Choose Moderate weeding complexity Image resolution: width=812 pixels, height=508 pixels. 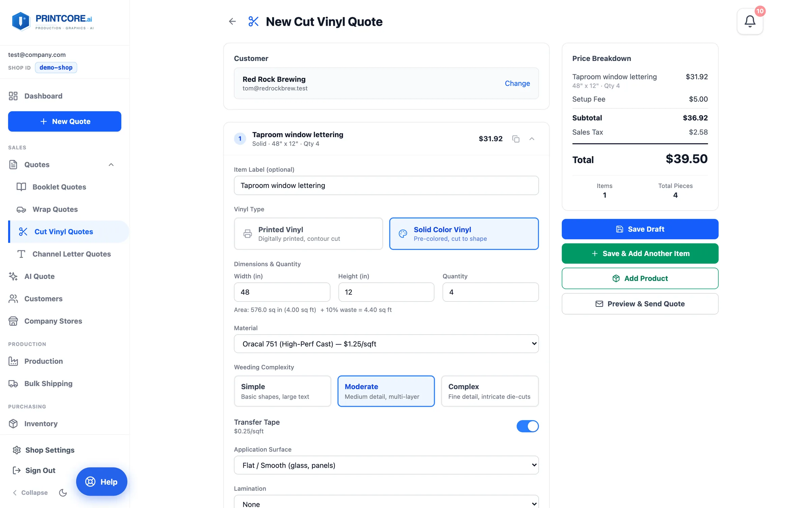click(x=386, y=391)
